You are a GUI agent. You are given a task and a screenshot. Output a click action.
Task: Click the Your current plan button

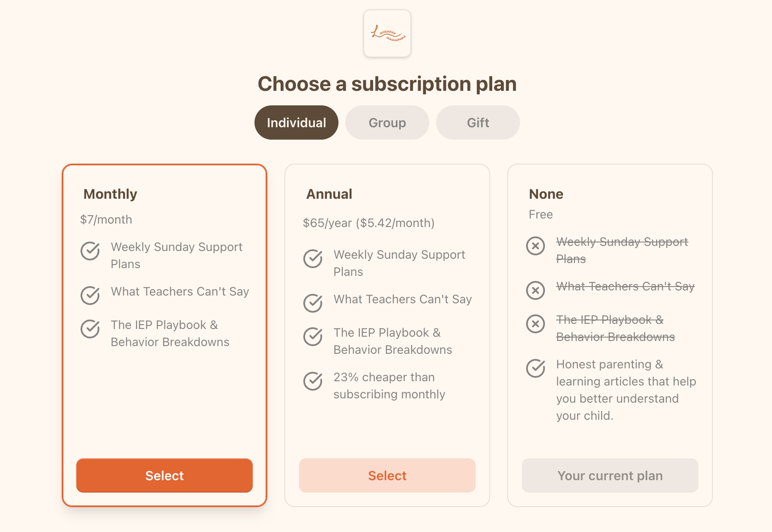tap(610, 475)
